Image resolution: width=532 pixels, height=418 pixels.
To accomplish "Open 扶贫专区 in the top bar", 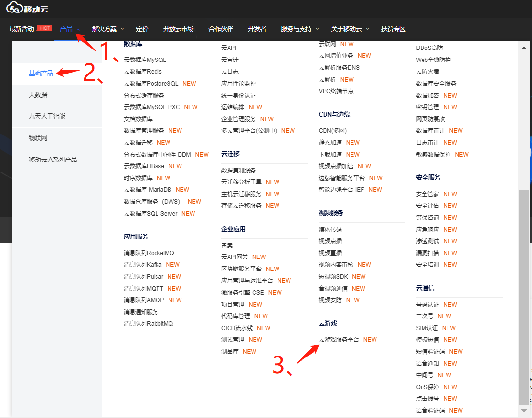I will (393, 29).
